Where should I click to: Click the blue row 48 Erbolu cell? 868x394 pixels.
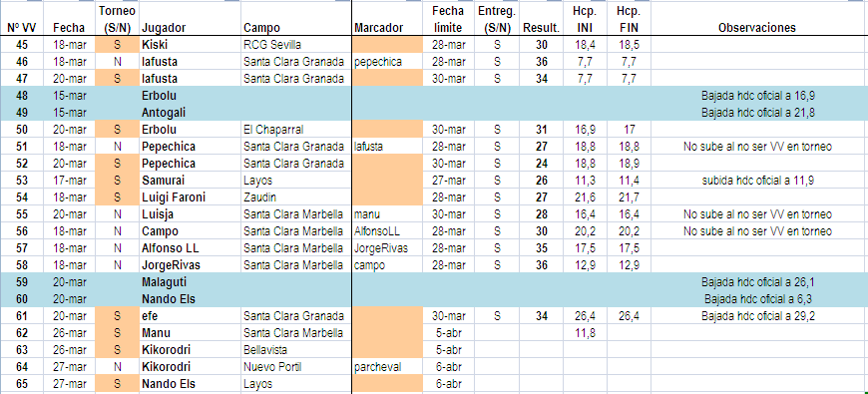pos(190,96)
